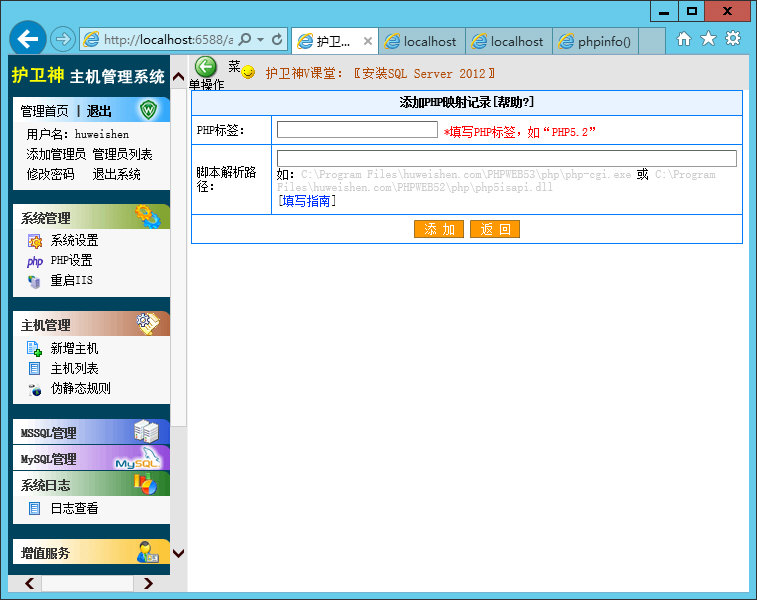This screenshot has width=757, height=600.
Task: Click the 系统管理 gears icon
Action: pos(148,216)
